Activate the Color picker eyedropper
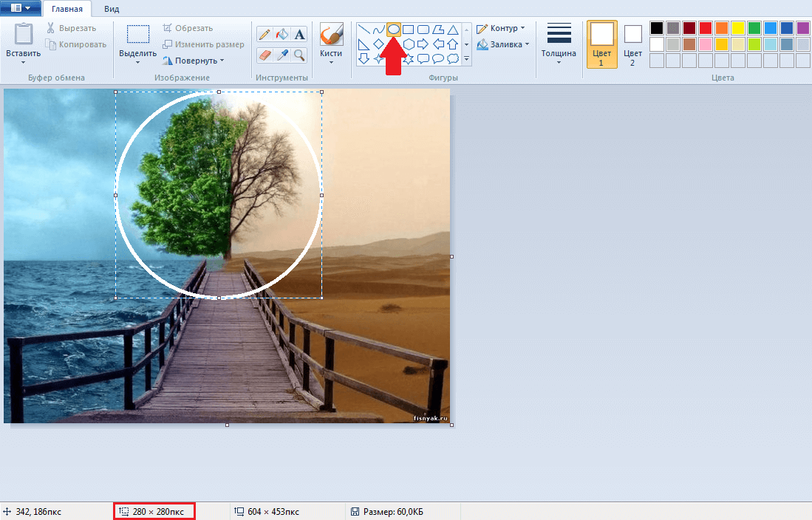 [x=282, y=55]
